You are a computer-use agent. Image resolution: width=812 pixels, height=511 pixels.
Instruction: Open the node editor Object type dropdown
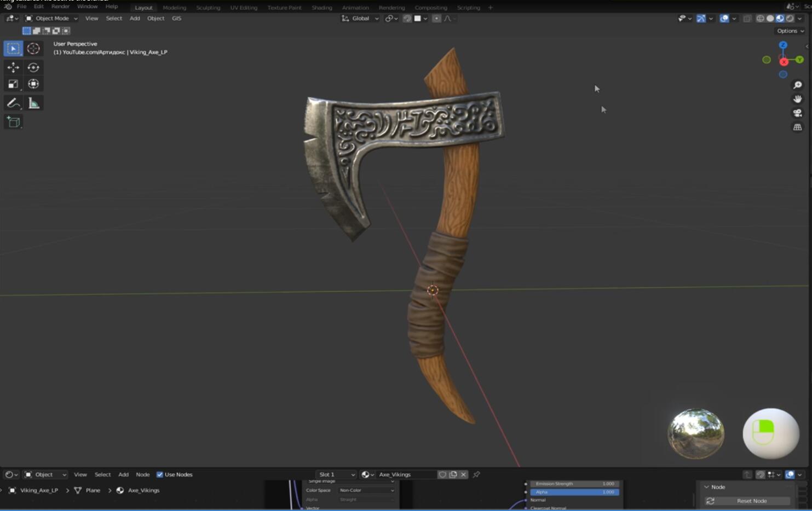[x=45, y=474]
